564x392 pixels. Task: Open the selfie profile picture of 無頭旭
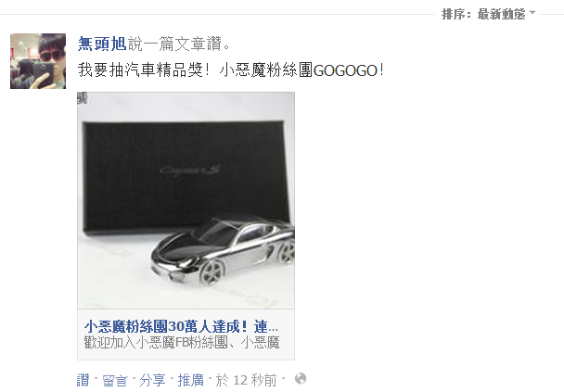pos(38,61)
